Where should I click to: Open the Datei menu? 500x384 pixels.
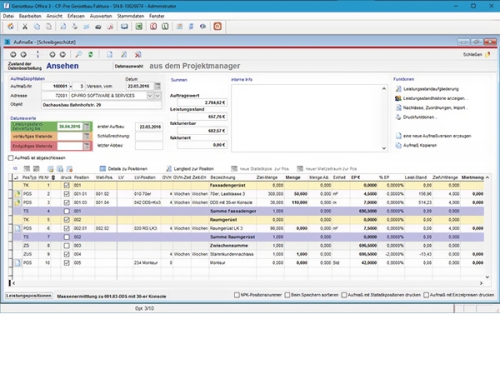[8, 16]
